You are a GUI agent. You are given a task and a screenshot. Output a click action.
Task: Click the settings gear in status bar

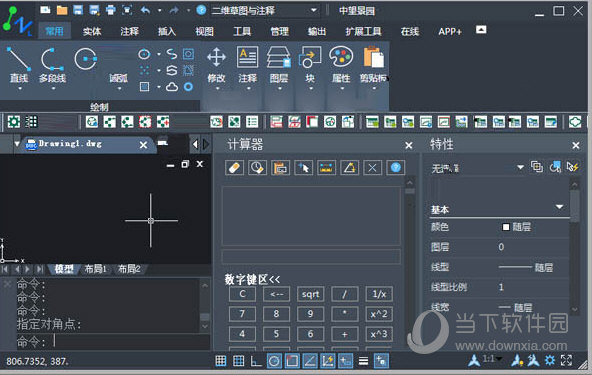click(x=550, y=361)
